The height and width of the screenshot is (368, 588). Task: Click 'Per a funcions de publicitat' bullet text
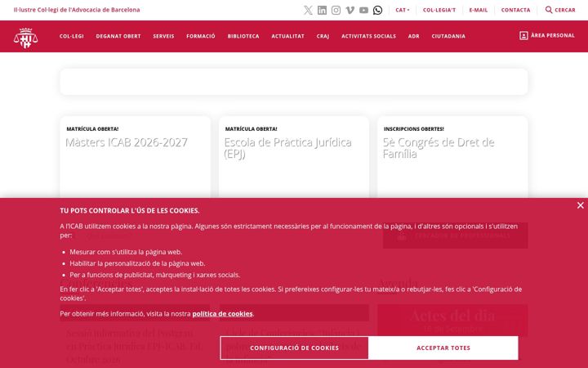[x=155, y=275]
